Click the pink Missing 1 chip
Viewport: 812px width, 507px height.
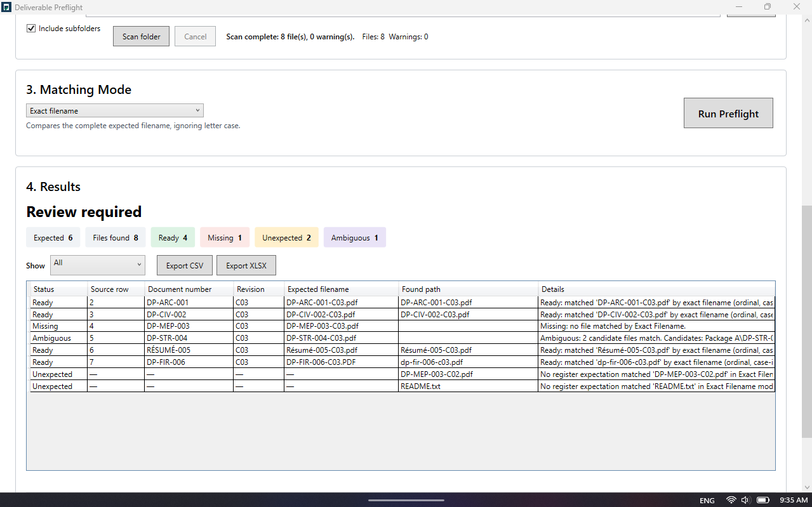coord(225,237)
